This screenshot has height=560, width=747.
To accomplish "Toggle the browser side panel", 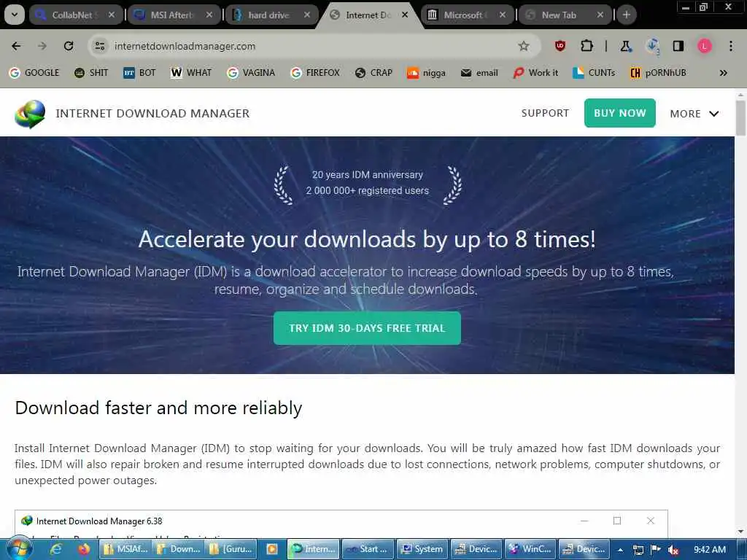I will click(678, 46).
